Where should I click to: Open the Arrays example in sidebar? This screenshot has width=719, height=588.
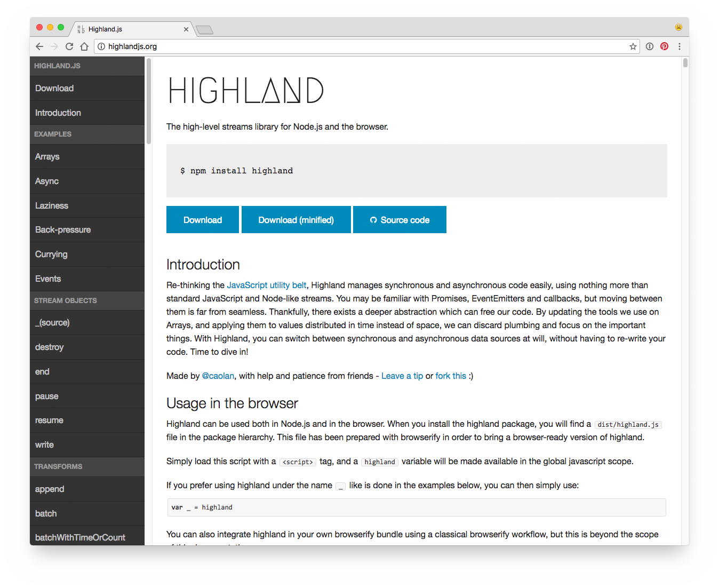(x=87, y=157)
